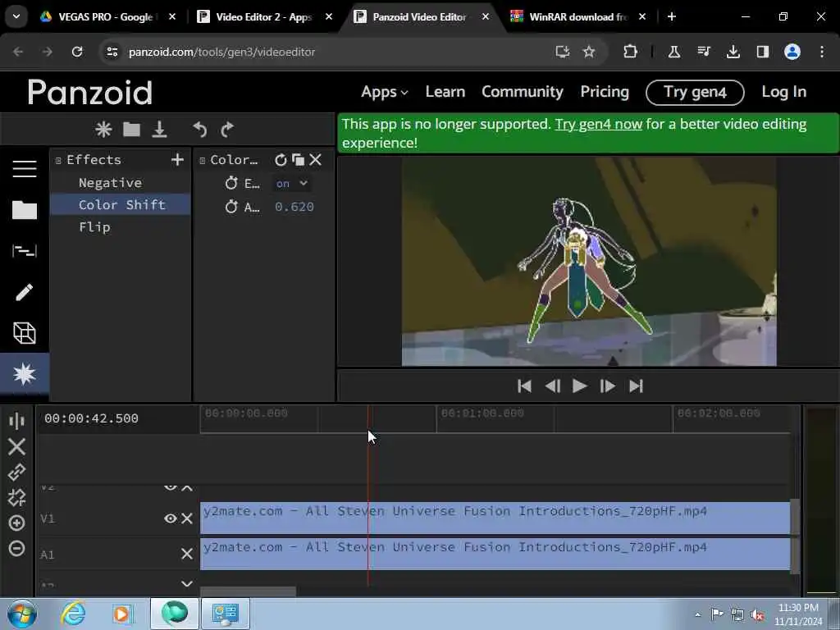Duplicate the Color Shift effect
The image size is (840, 630).
coord(299,160)
